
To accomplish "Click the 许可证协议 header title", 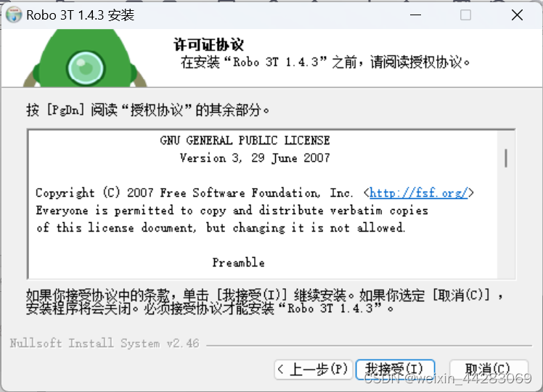I will click(x=208, y=45).
